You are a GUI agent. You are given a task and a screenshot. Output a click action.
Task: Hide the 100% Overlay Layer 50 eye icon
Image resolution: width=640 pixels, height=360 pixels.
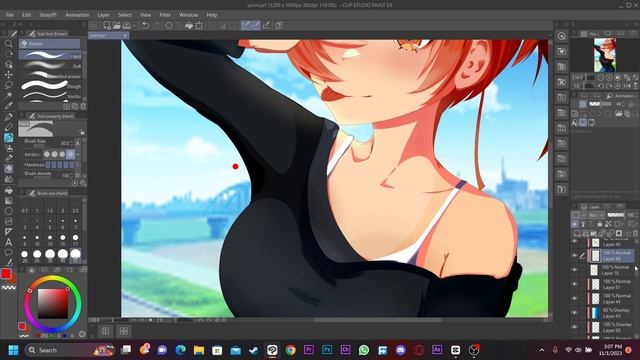(x=575, y=327)
